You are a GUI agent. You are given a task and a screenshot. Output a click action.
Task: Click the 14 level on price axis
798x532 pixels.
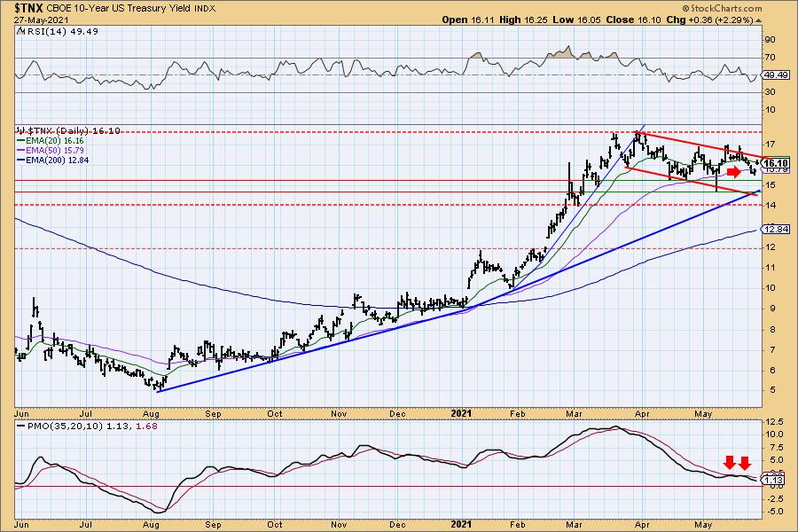coord(770,205)
